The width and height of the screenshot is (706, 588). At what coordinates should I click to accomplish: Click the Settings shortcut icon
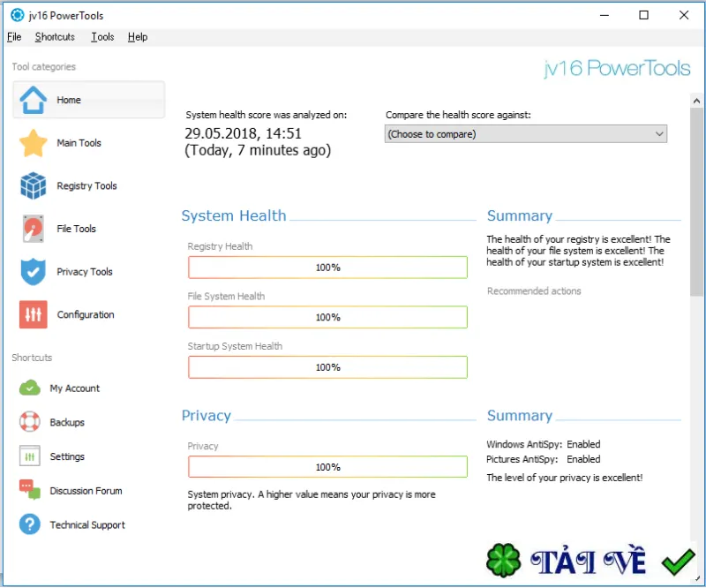[30, 456]
